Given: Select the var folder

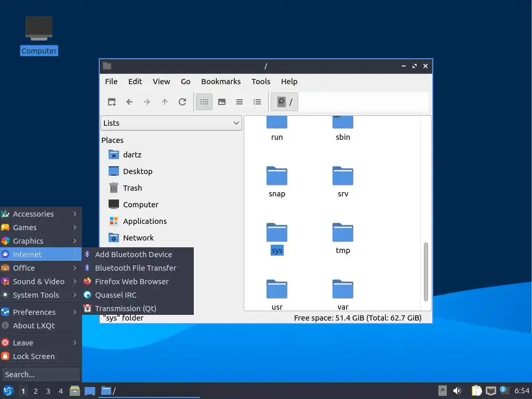Looking at the screenshot, I should 343,295.
